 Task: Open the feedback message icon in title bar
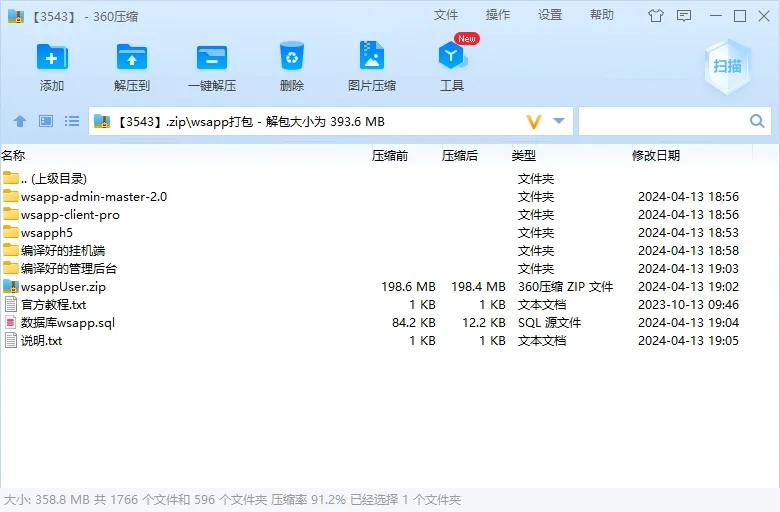click(x=684, y=16)
